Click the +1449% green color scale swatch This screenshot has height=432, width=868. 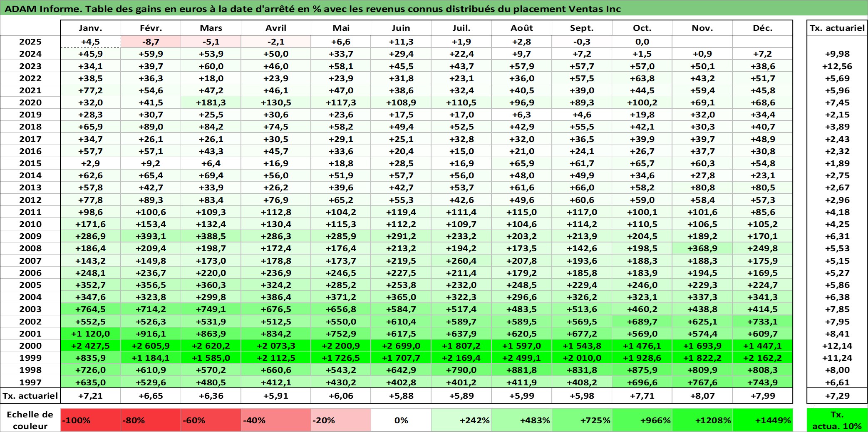tap(763, 420)
